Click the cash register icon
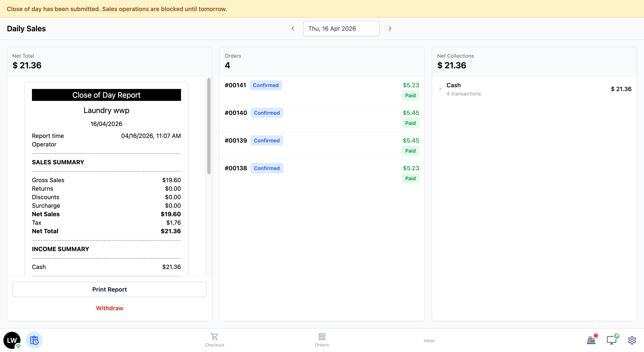This screenshot has width=644, height=352. (591, 340)
